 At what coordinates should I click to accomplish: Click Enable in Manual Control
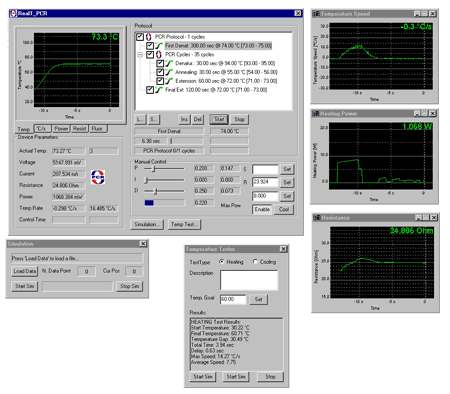[x=262, y=209]
